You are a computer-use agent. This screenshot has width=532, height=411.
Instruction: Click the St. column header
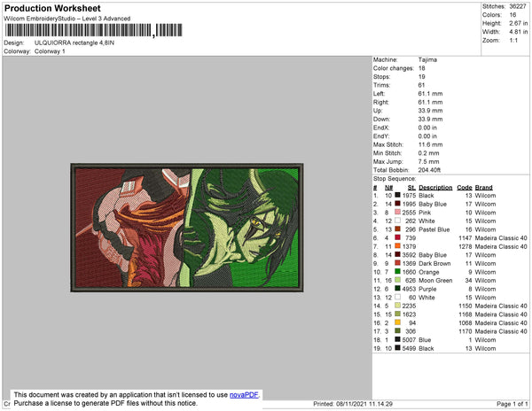(x=411, y=188)
